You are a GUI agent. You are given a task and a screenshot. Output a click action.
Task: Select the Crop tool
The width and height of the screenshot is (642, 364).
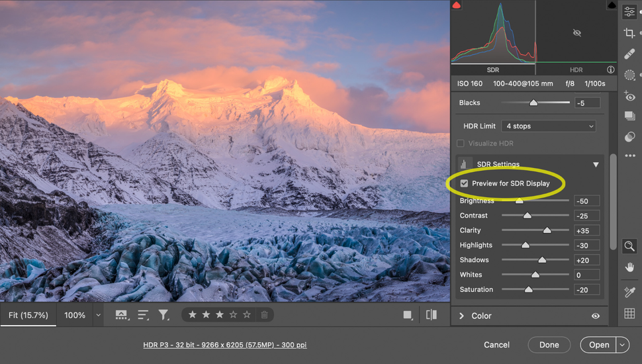629,33
